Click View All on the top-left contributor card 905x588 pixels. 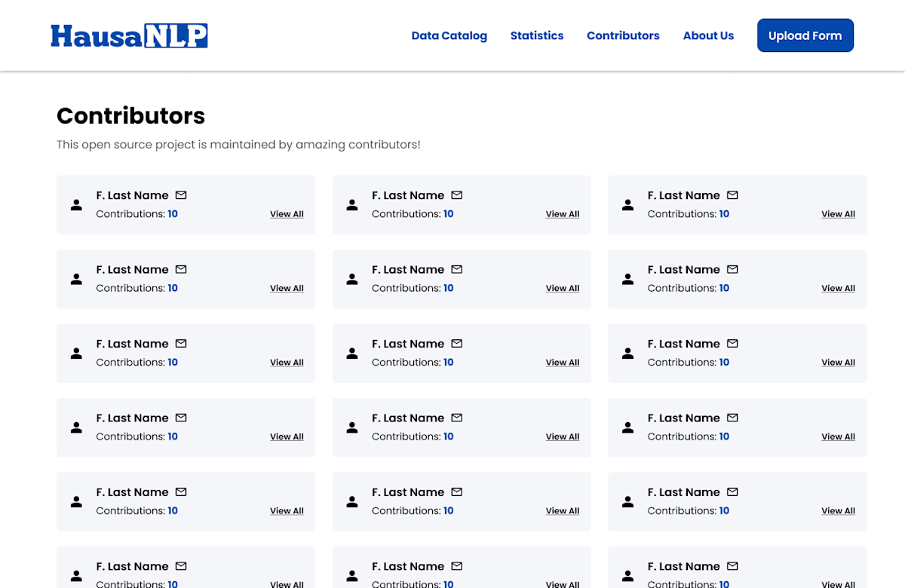(287, 213)
